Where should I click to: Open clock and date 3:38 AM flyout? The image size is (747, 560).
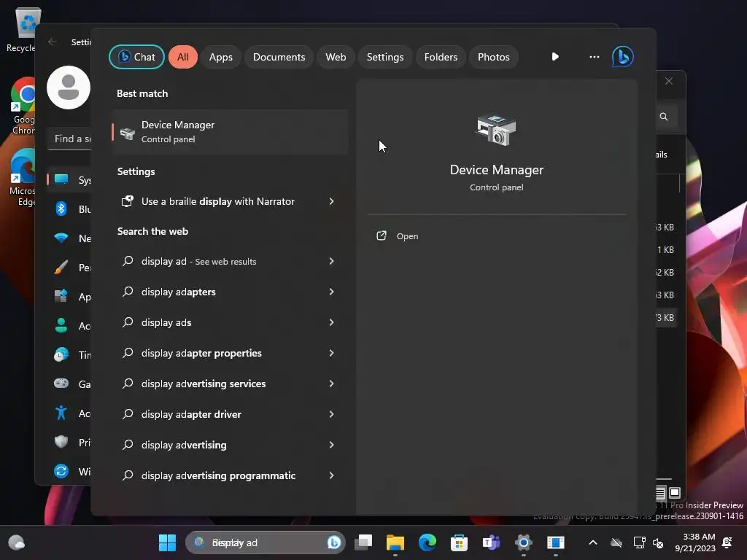[x=695, y=542]
